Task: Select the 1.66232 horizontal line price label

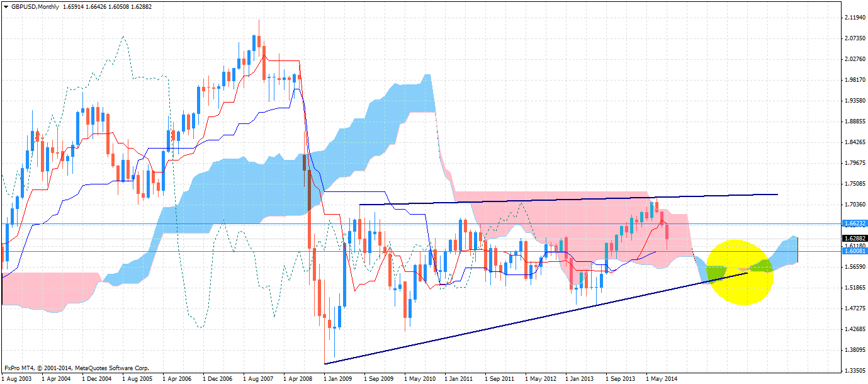Action: [x=854, y=223]
